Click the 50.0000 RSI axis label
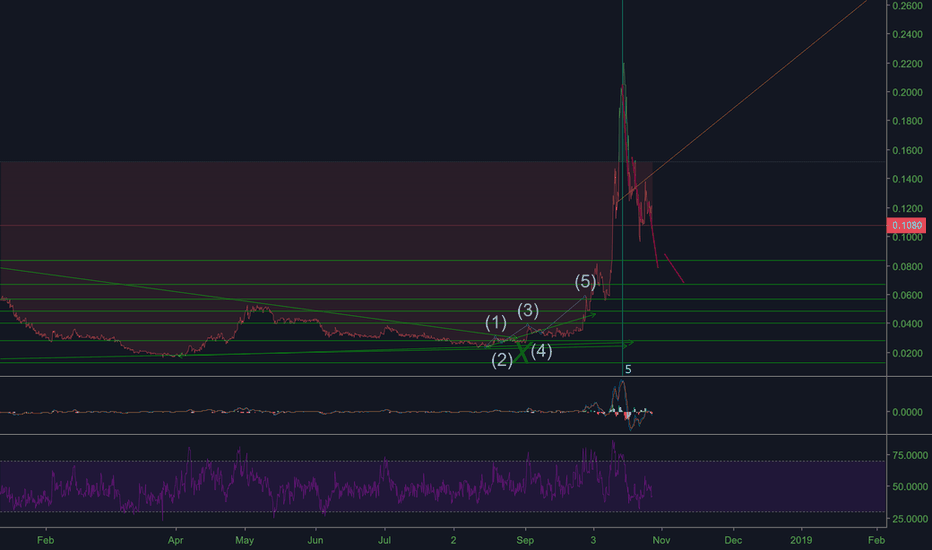Viewport: 932px width, 550px height. [909, 486]
